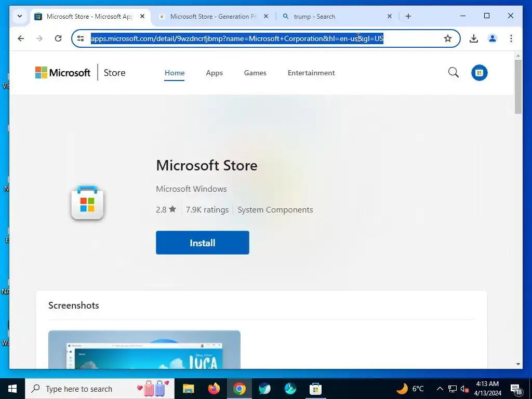Click the Microsoft logo
This screenshot has width=532, height=399.
point(63,73)
